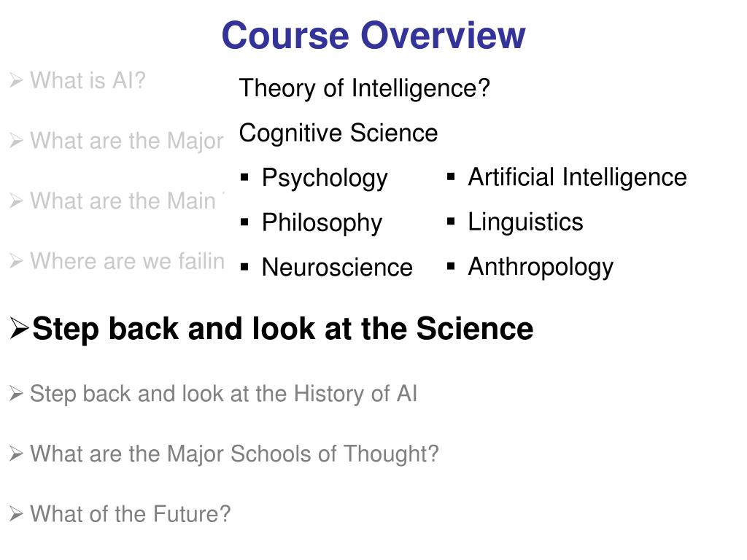747x560 pixels.
Task: Click the arrow bullet before 'What is AI?'
Action: tap(16, 80)
